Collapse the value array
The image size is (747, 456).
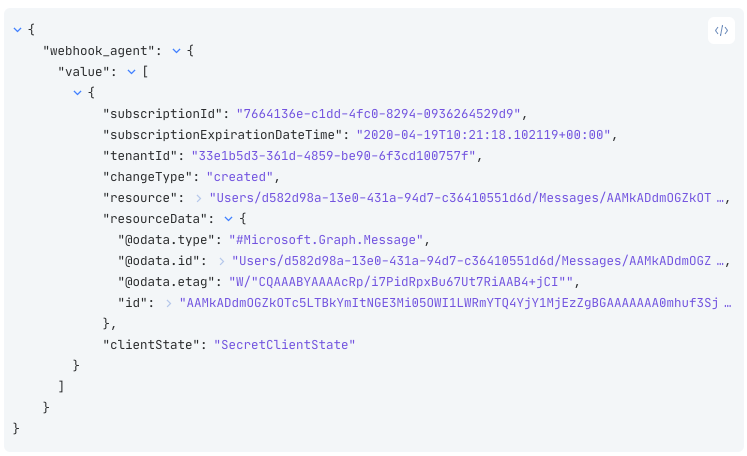pyautogui.click(x=131, y=71)
